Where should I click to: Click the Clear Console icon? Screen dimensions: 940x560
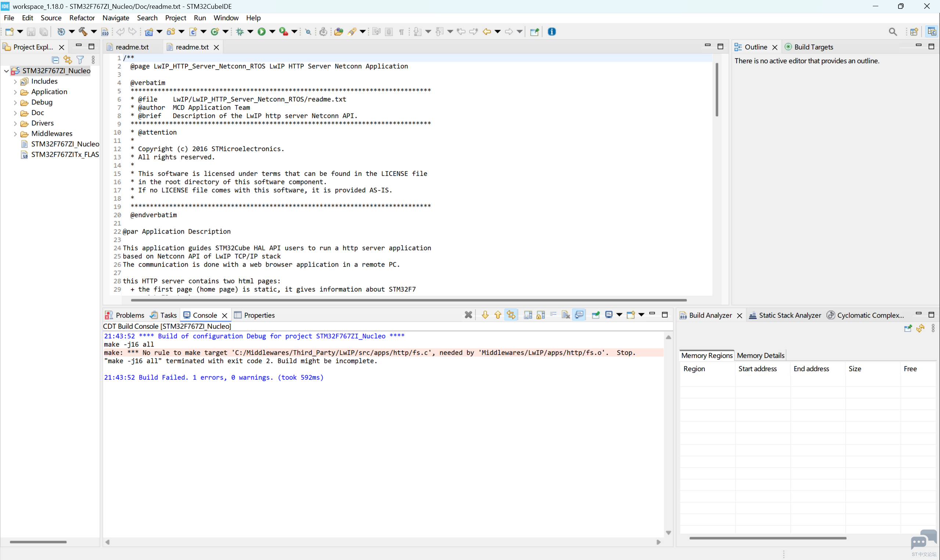(565, 315)
